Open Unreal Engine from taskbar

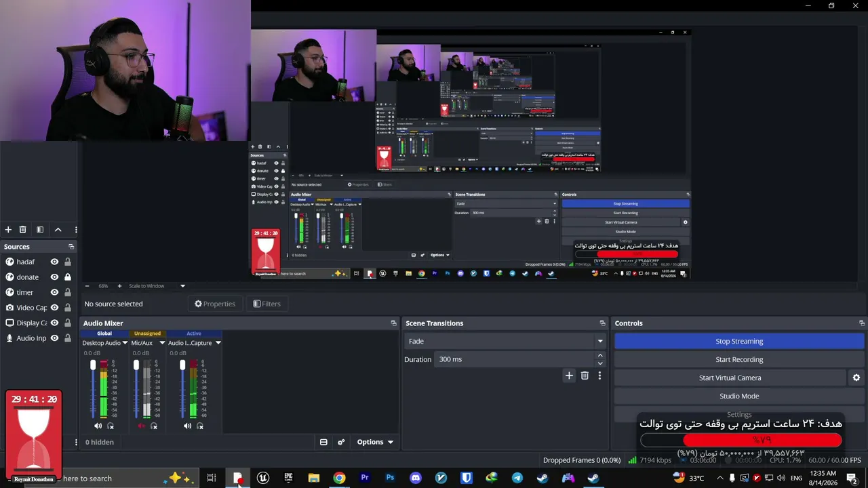pos(263,478)
